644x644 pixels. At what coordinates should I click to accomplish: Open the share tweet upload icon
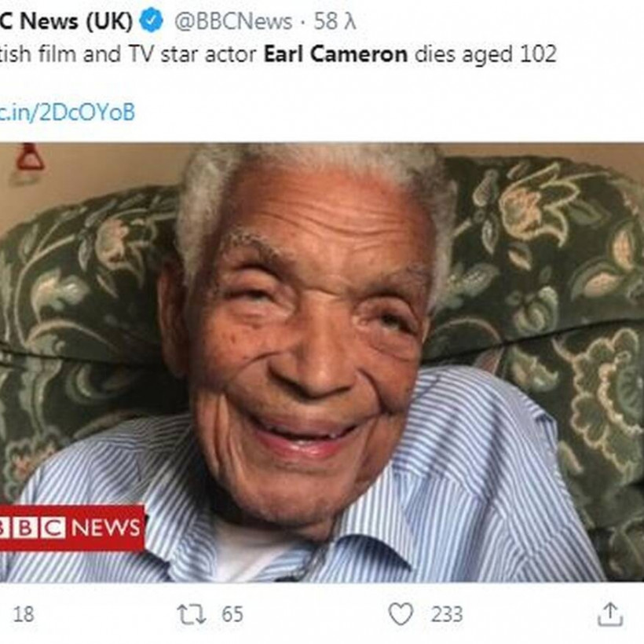(609, 614)
